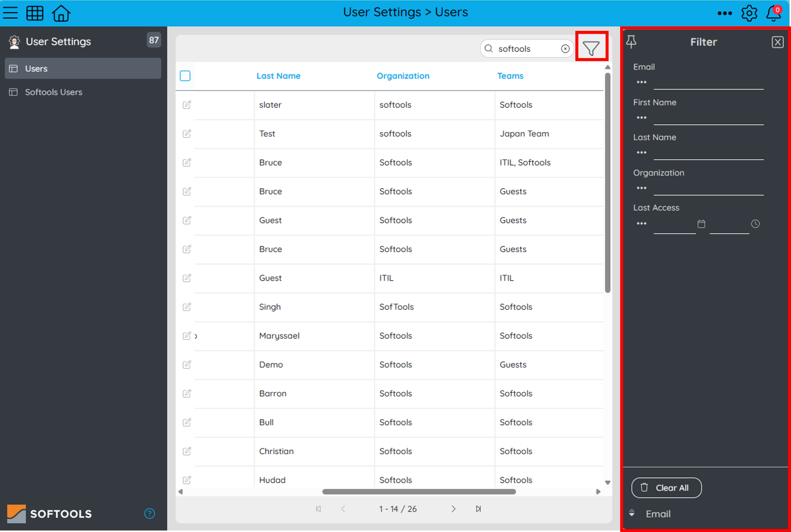Go to next page
The height and width of the screenshot is (532, 791).
click(453, 509)
